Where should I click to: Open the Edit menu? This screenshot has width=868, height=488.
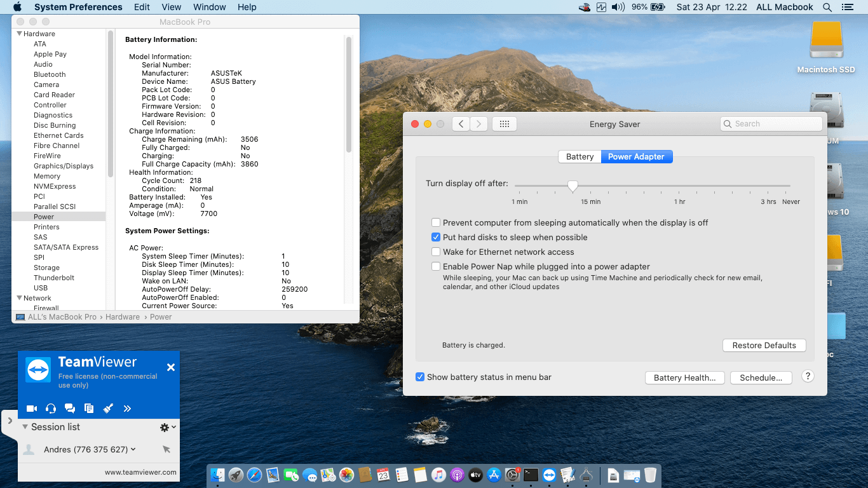(x=142, y=7)
